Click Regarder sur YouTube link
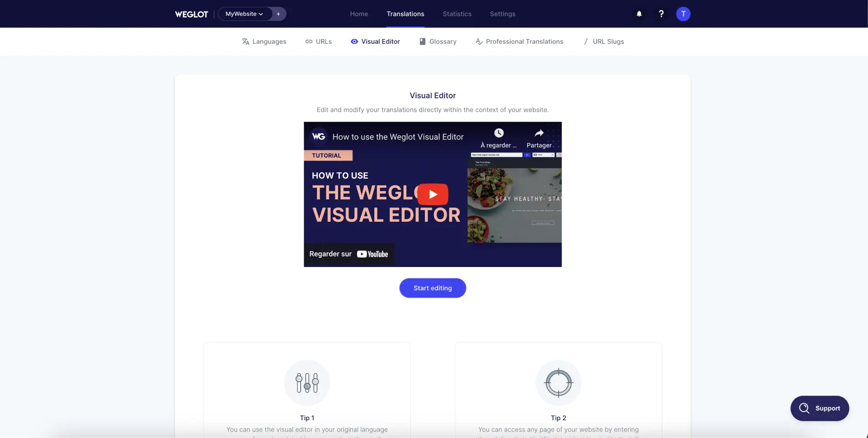 (349, 254)
